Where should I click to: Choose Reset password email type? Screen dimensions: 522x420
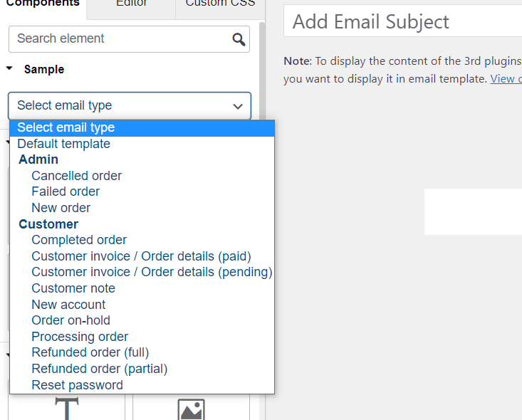77,385
